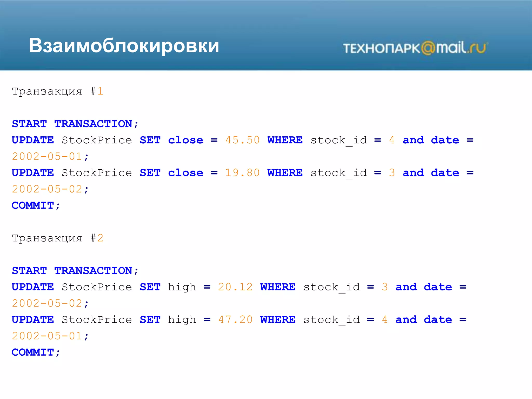
Task: Click stock_id on the 45.50 line
Action: coord(339,141)
